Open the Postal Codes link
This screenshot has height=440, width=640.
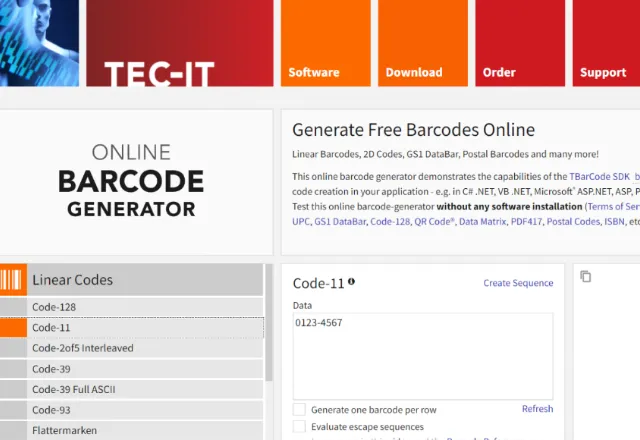click(x=573, y=221)
